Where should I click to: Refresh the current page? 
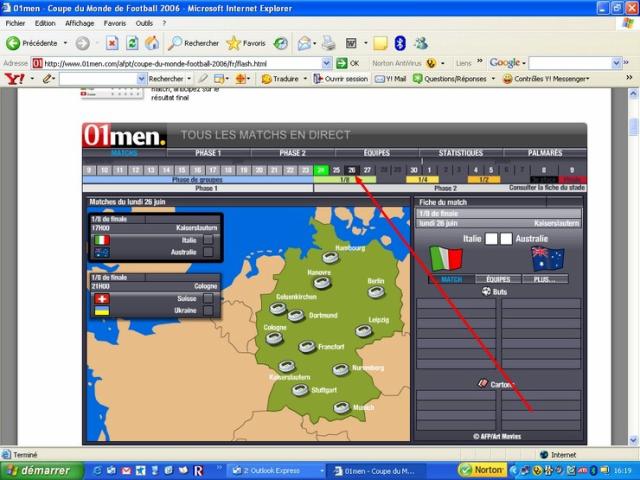pos(132,43)
